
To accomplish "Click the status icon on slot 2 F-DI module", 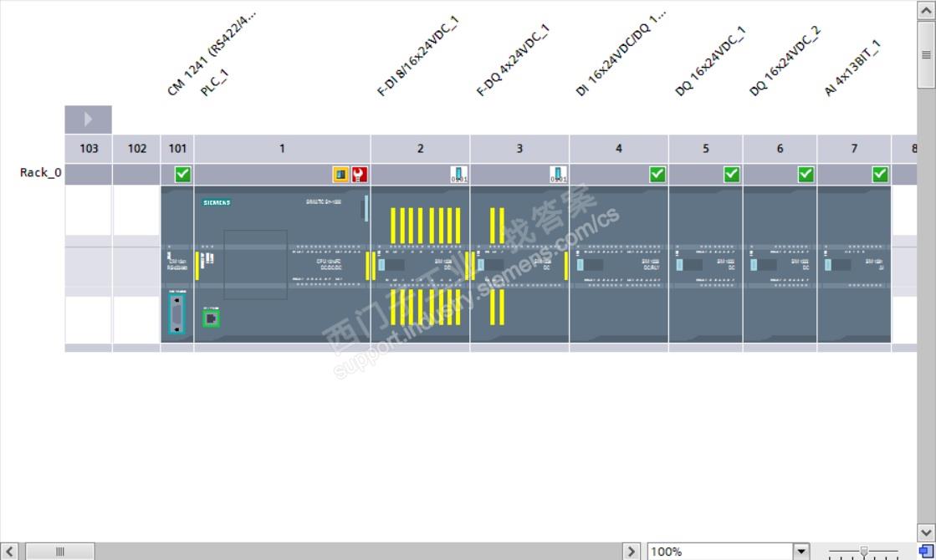I will pyautogui.click(x=458, y=174).
